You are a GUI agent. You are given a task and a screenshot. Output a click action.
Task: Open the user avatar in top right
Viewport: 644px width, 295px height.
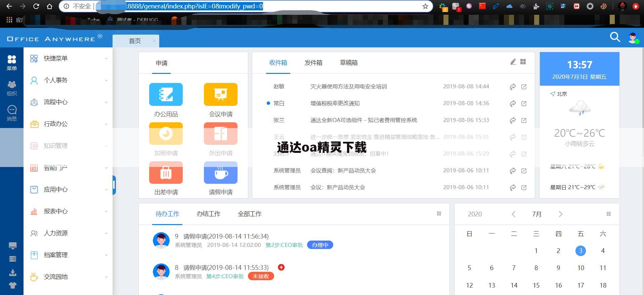point(633,38)
